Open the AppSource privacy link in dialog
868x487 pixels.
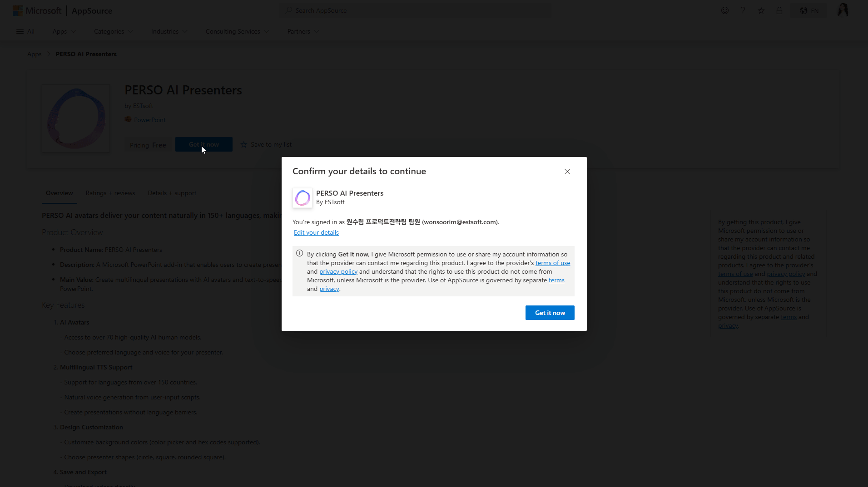329,289
